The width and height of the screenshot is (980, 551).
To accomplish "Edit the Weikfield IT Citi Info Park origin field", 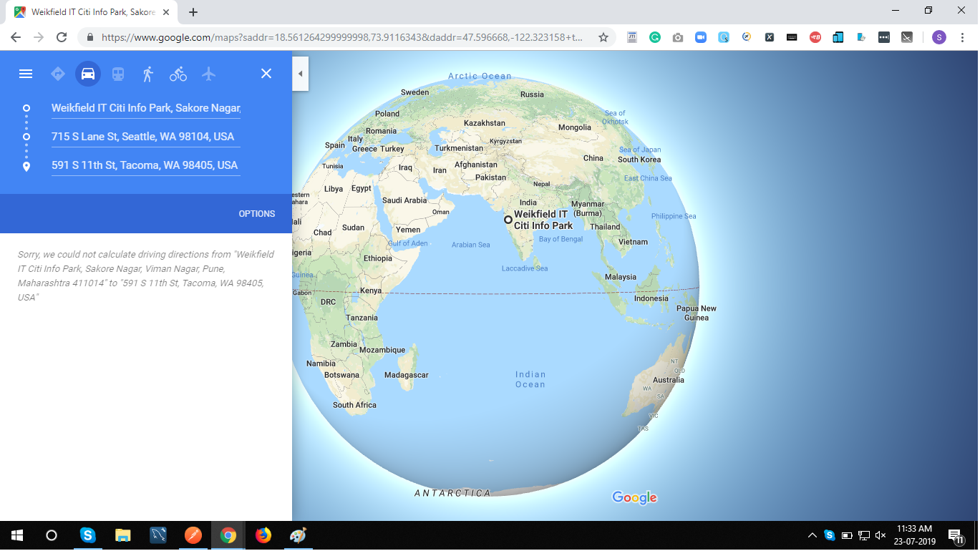I will 146,108.
